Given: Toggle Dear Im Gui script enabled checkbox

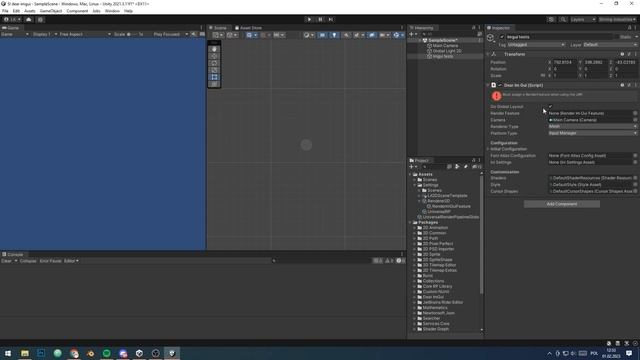Looking at the screenshot, I should (500, 85).
